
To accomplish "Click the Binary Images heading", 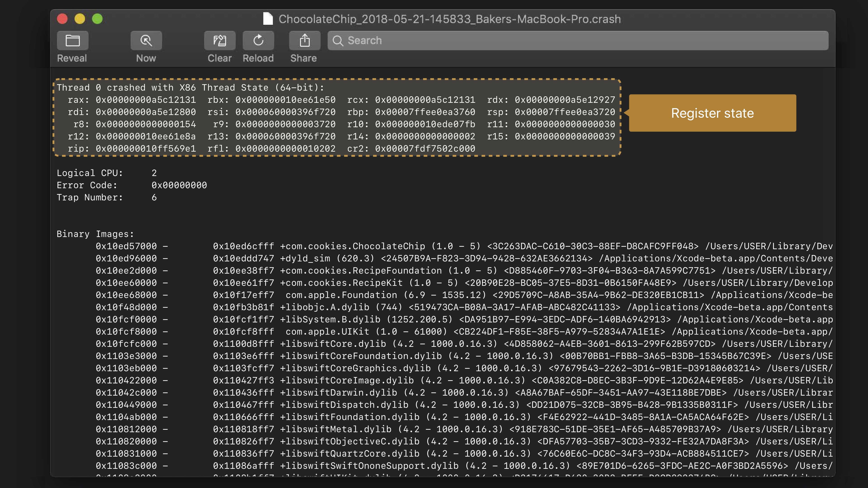I will click(x=95, y=234).
